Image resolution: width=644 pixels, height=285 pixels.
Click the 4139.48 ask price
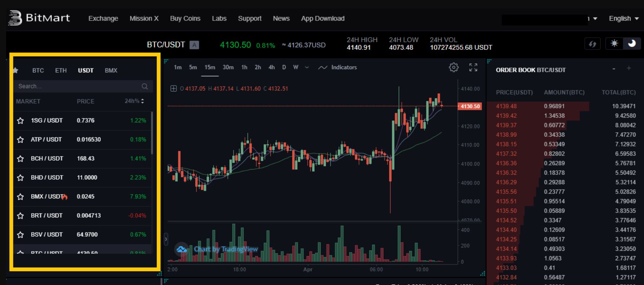(x=506, y=106)
